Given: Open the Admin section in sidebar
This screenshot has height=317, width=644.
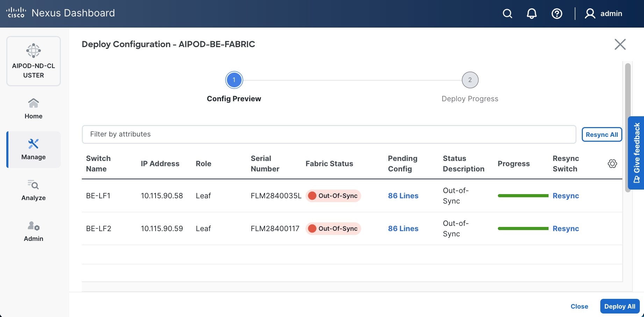Looking at the screenshot, I should (34, 231).
